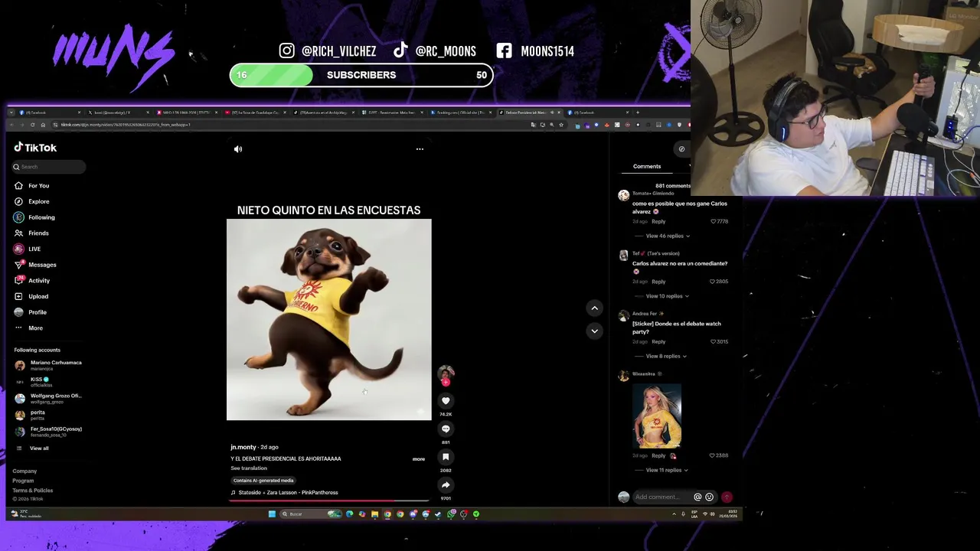Image resolution: width=980 pixels, height=551 pixels.
Task: Expand 'View 10 replies'
Action: [x=668, y=296]
